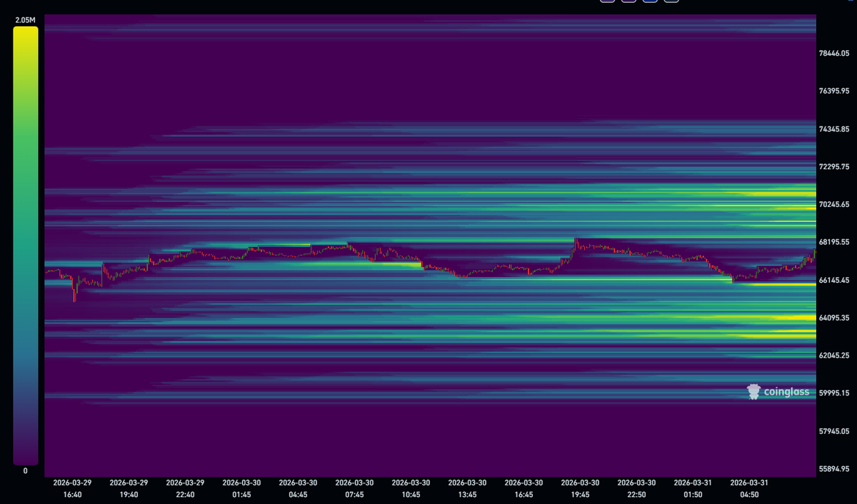Click the 76395.95 price axis label
857x504 pixels.
(x=833, y=91)
